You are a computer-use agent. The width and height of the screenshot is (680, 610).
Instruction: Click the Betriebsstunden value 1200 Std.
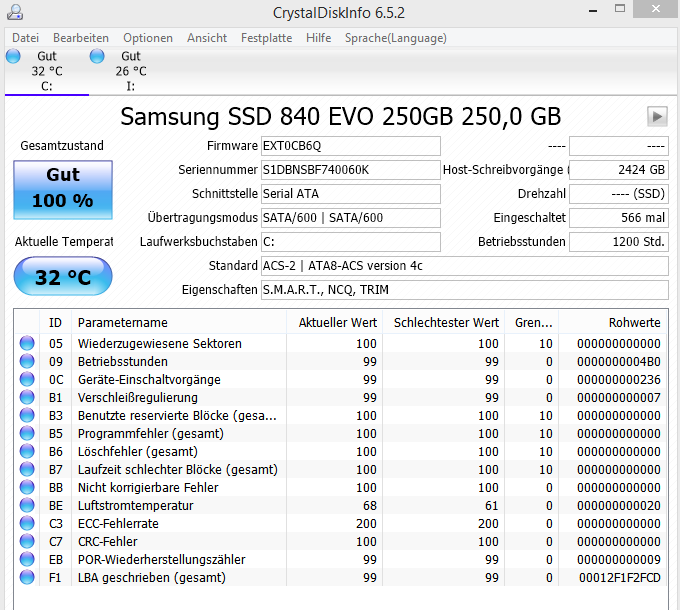pyautogui.click(x=619, y=241)
